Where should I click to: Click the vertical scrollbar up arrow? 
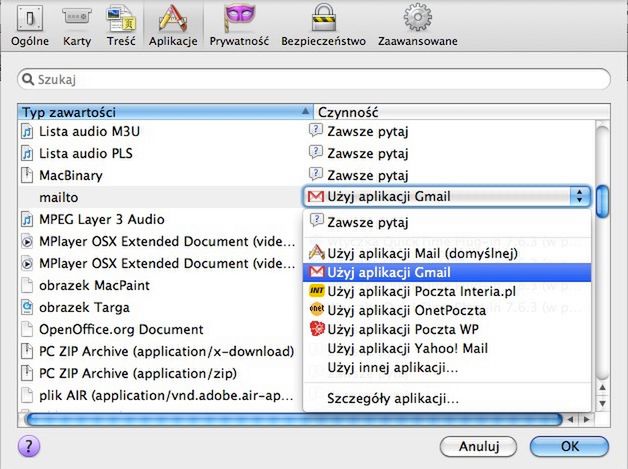pos(602,387)
